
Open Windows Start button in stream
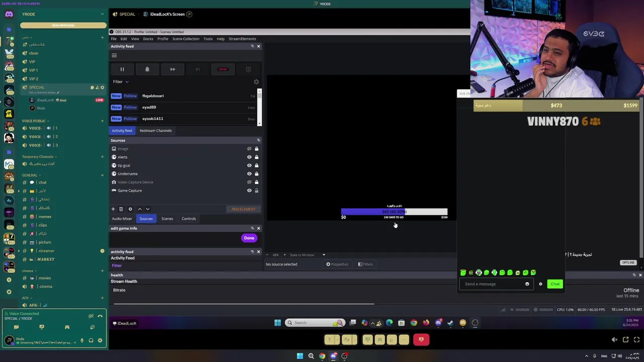click(277, 323)
